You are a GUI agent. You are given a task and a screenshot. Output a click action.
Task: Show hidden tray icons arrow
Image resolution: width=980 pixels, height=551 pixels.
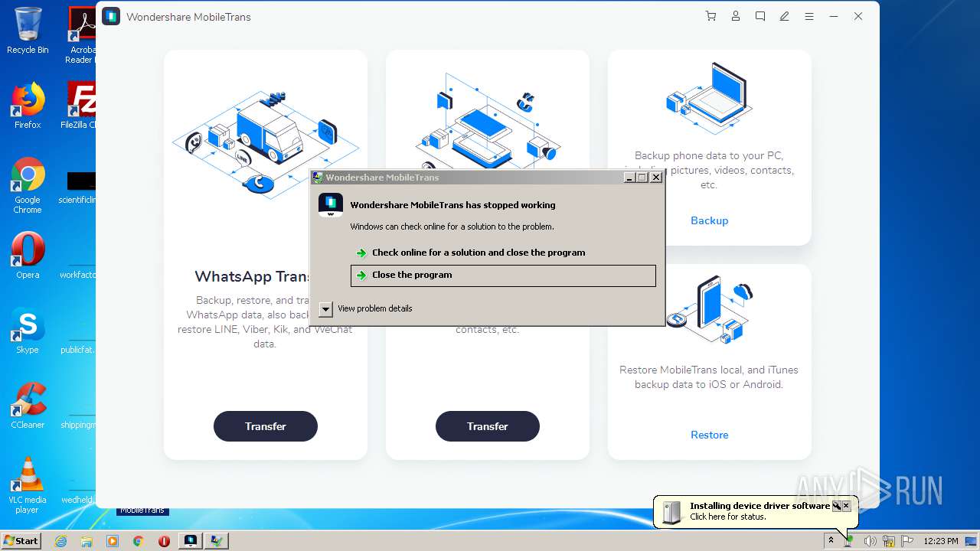click(831, 541)
